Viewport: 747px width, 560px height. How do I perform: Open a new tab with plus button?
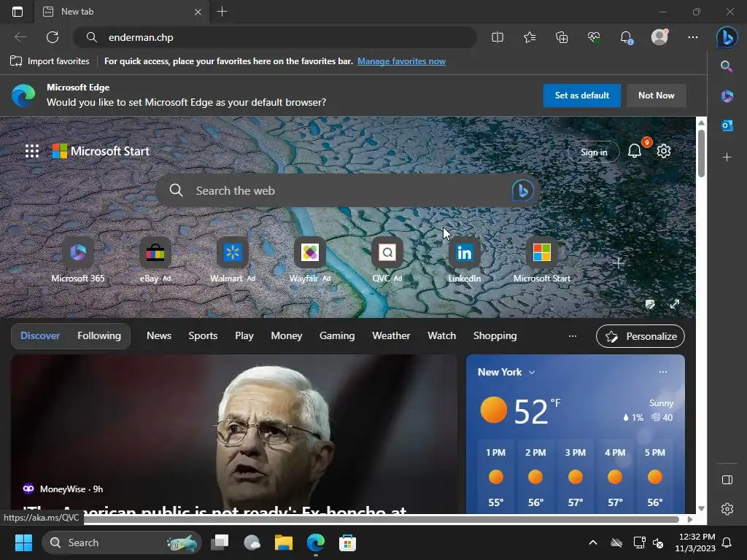coord(222,12)
